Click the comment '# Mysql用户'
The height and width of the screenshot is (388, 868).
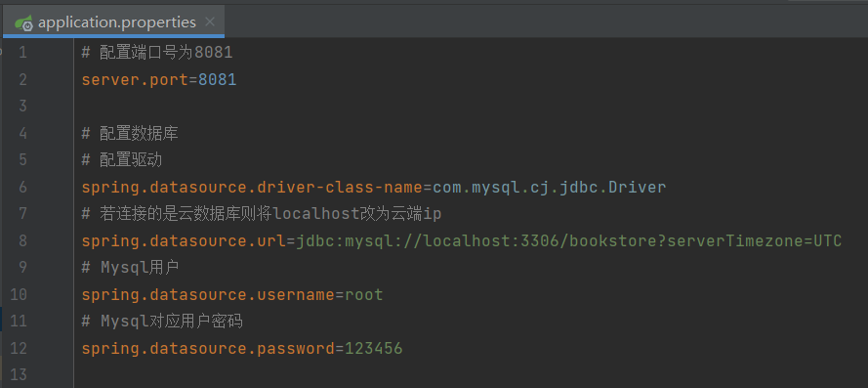130,268
